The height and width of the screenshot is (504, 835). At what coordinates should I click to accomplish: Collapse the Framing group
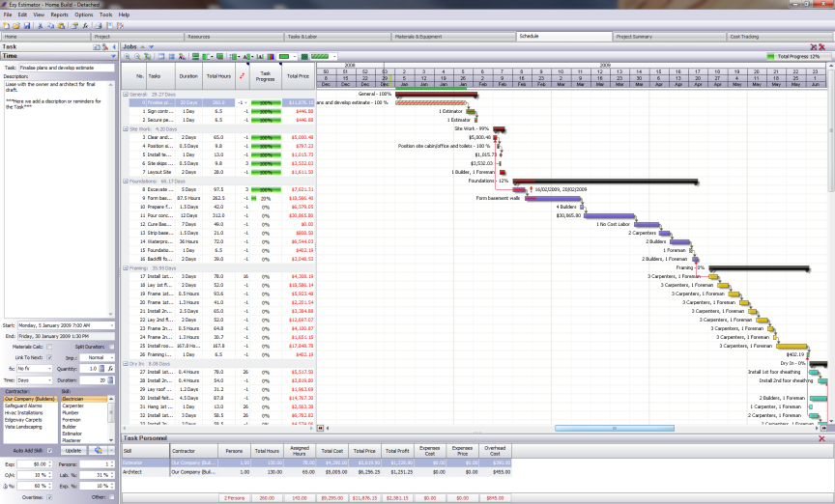(126, 268)
